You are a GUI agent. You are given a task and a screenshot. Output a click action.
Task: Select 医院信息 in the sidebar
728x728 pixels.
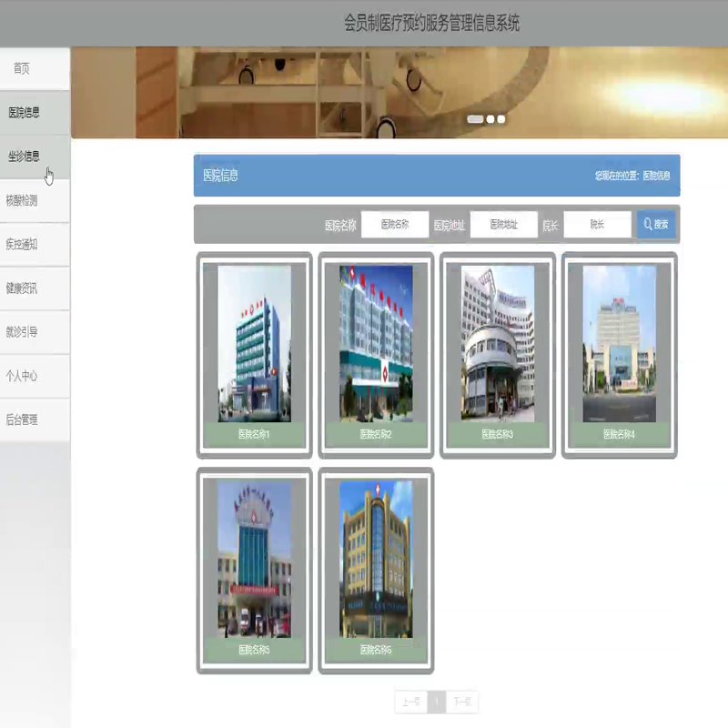[35, 112]
